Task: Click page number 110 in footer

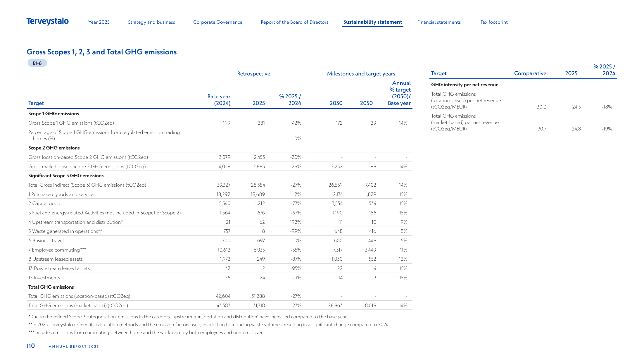Action: click(x=30, y=346)
